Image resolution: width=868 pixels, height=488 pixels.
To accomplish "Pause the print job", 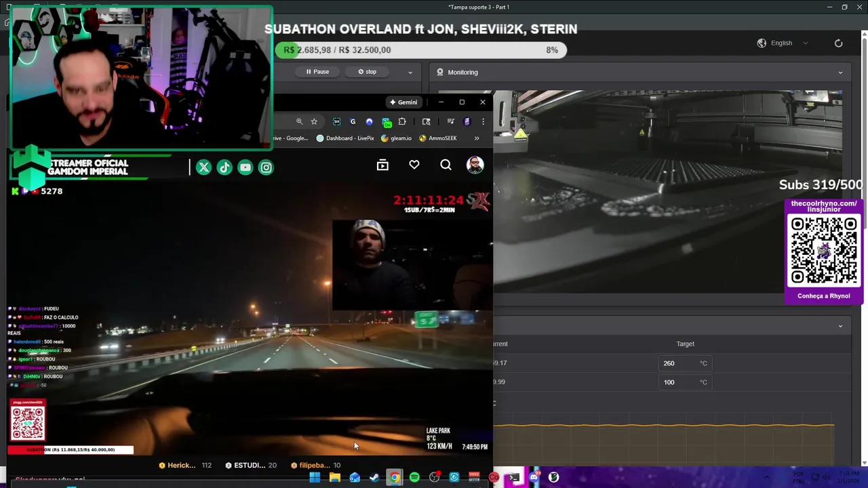I will pyautogui.click(x=317, y=72).
